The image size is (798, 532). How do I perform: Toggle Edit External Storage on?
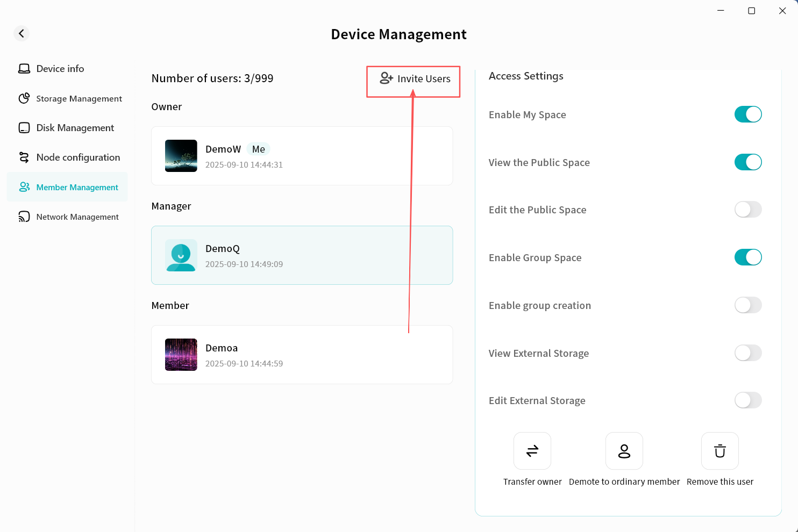pos(748,400)
